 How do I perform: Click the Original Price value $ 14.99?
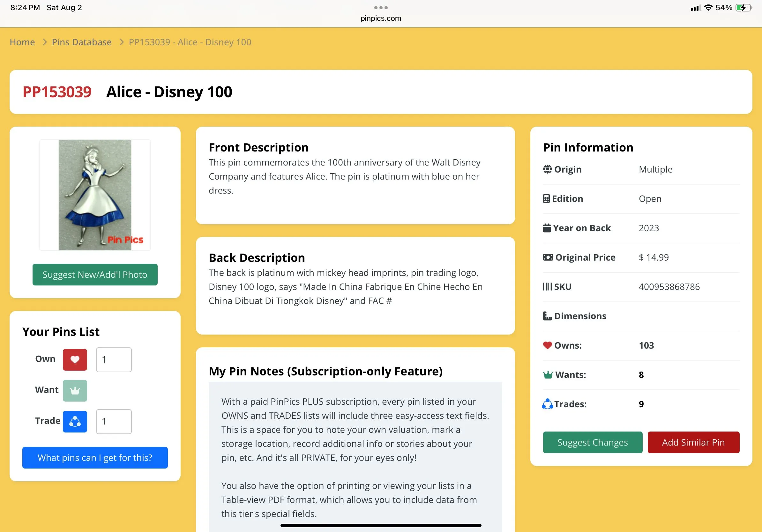(654, 257)
